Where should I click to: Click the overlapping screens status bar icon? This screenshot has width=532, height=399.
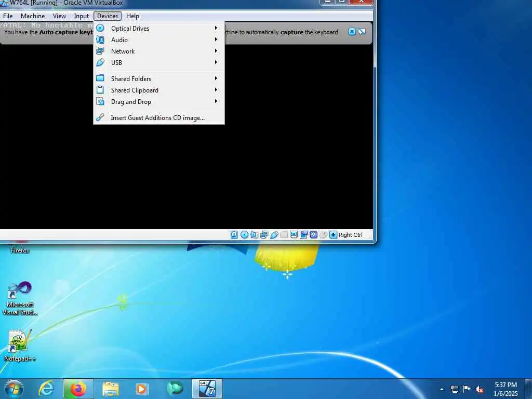pyautogui.click(x=303, y=234)
